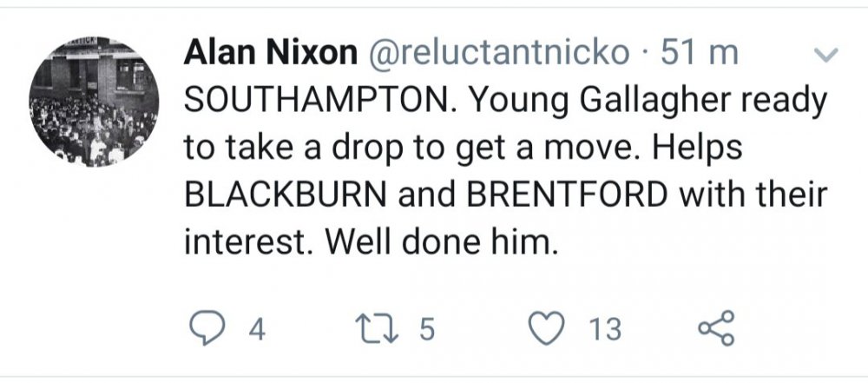The image size is (868, 383).
Task: Reply to Alan Nixon's tweet
Action: pos(205,330)
